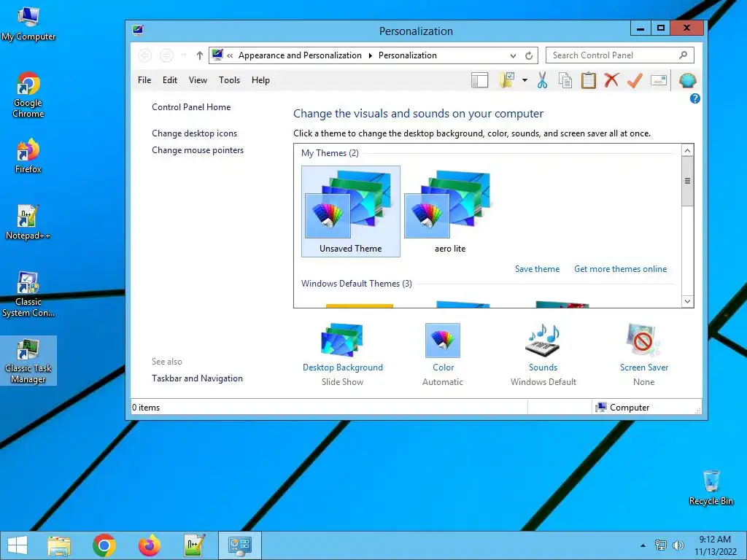The height and width of the screenshot is (560, 747).
Task: Open File Explorer from taskbar
Action: (59, 545)
